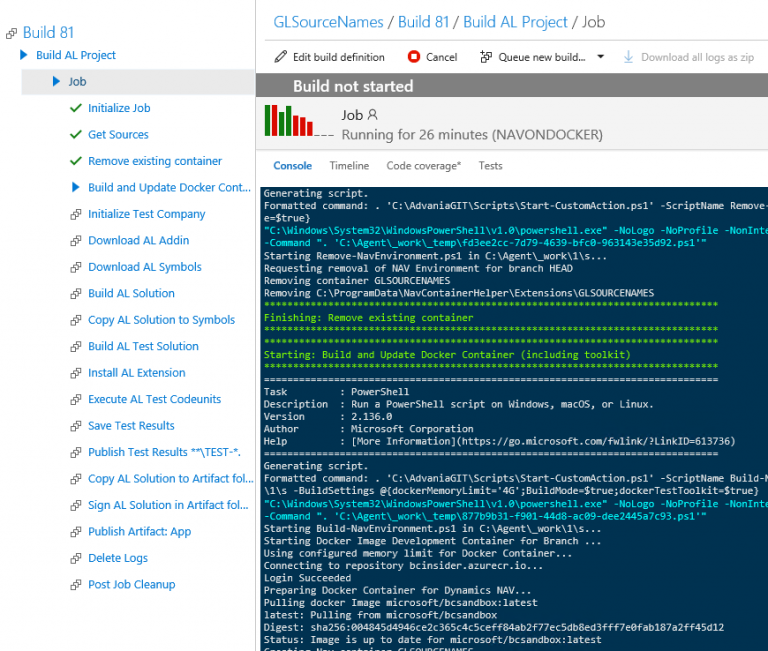Screen dimensions: 768x651
Task: Click Build AL Project in the breadcrumb
Action: [515, 22]
